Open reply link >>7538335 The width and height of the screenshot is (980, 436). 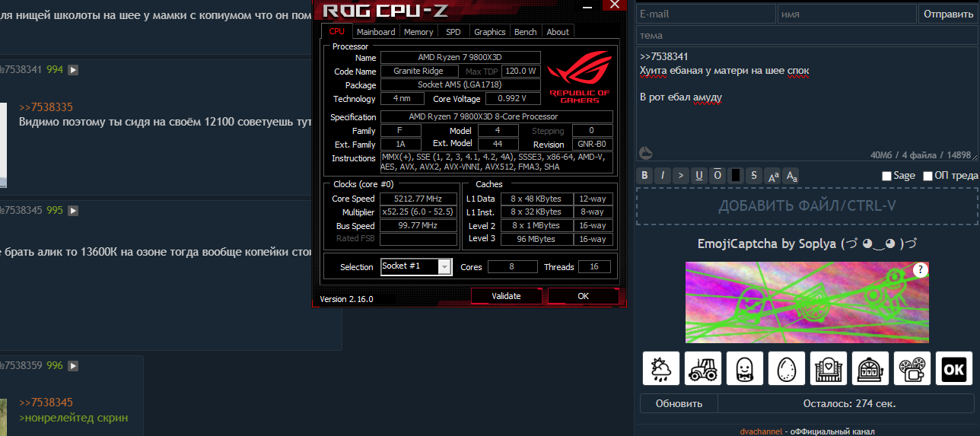46,107
